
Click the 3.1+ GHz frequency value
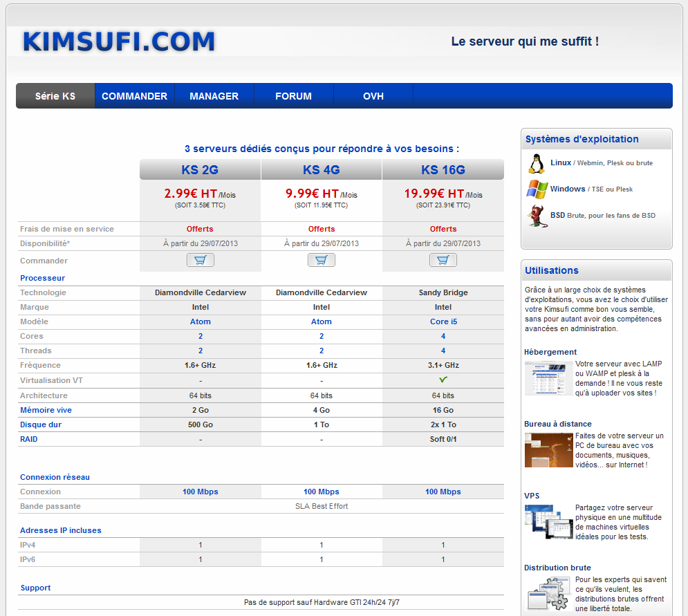[x=443, y=365]
